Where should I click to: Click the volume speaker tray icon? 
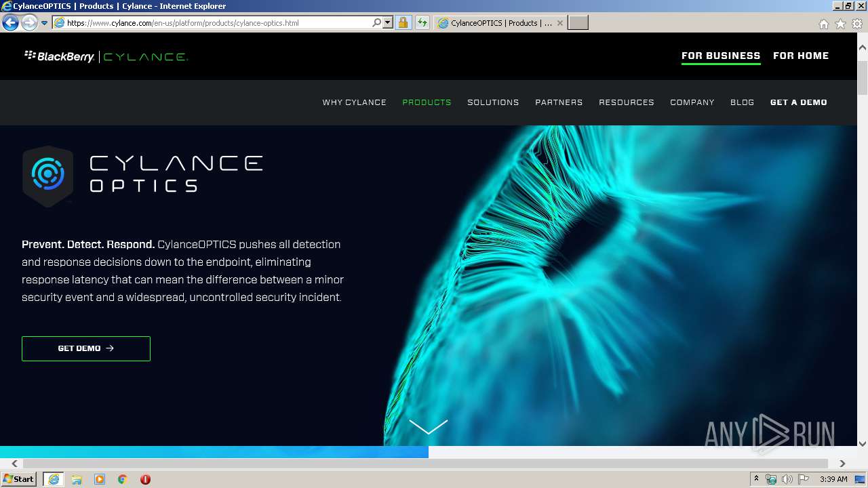(x=787, y=479)
